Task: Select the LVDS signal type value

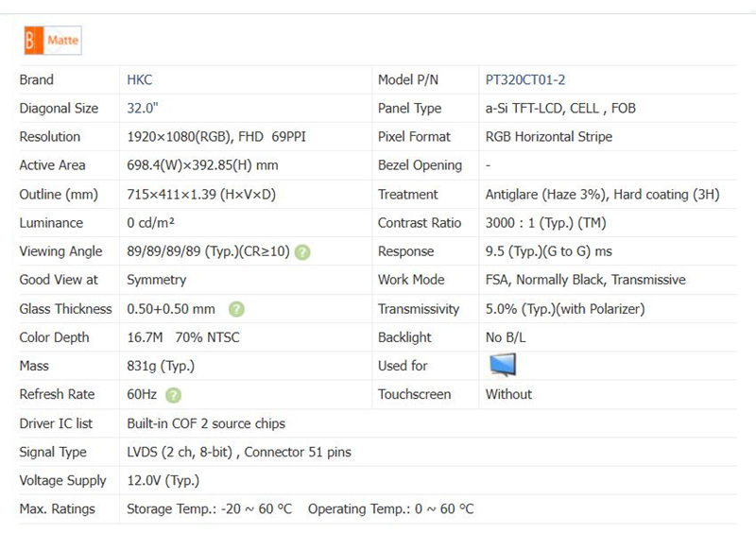Action: (x=238, y=453)
